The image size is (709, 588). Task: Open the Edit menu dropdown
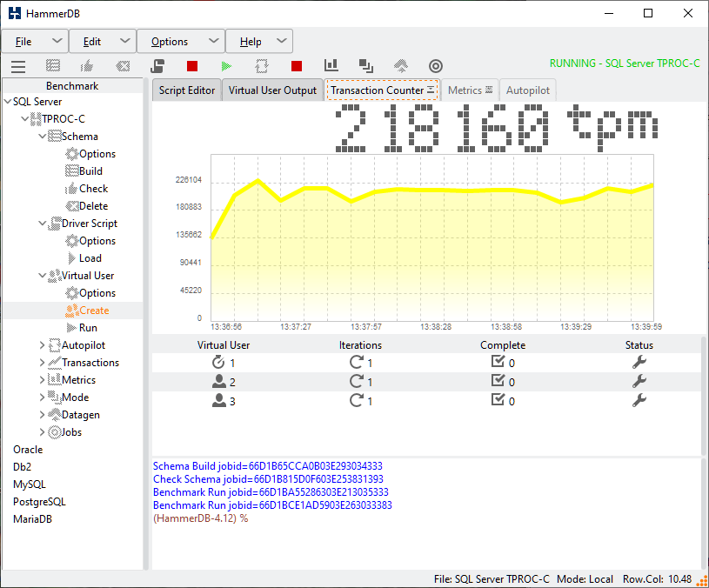(x=103, y=42)
